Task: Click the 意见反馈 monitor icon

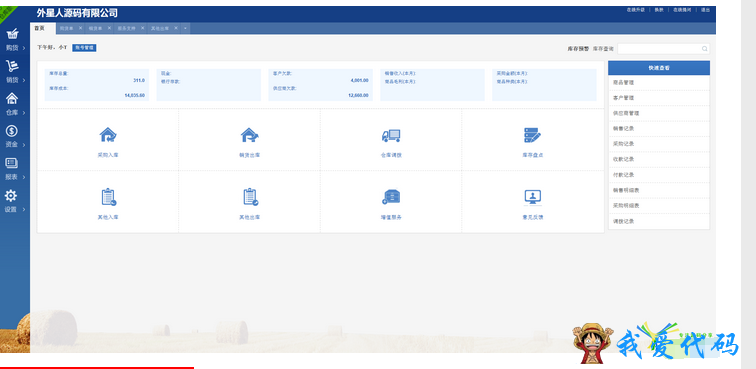Action: (x=533, y=197)
